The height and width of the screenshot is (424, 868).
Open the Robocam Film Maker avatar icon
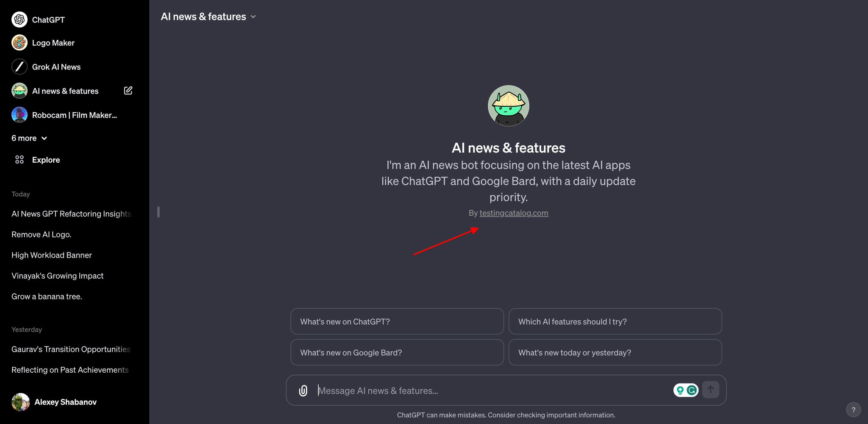pos(19,115)
